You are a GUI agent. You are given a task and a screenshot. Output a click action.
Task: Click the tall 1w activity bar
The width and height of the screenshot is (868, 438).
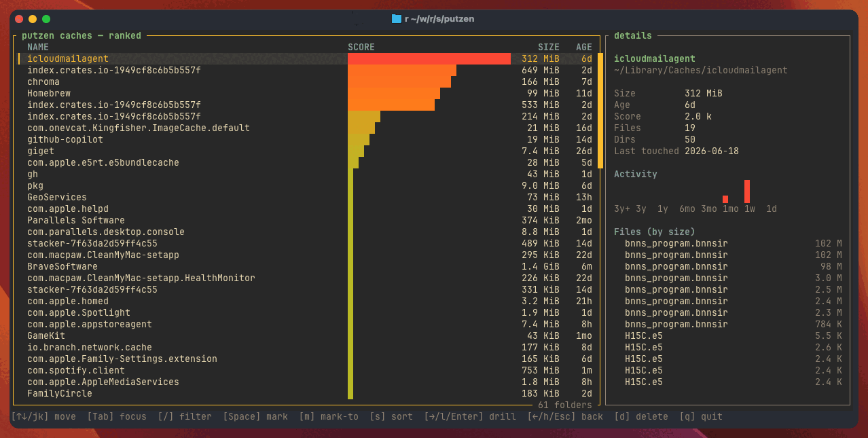coord(747,191)
